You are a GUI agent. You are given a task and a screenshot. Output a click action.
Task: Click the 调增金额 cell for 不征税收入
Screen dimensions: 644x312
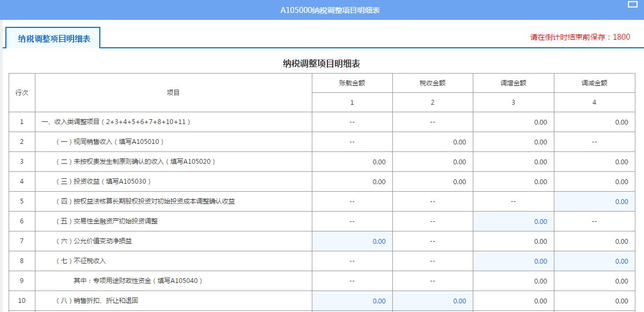coord(513,261)
